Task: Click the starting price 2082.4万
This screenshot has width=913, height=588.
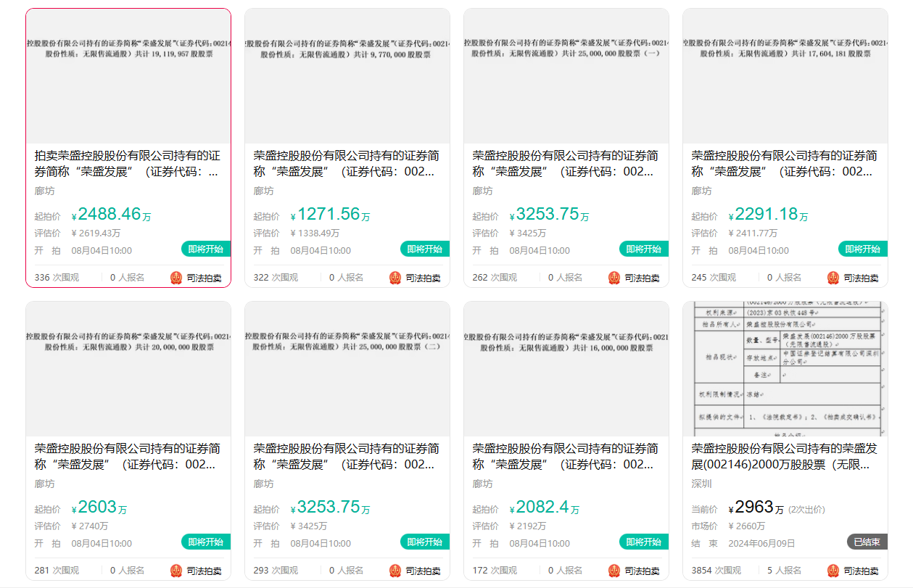Action: coord(545,508)
